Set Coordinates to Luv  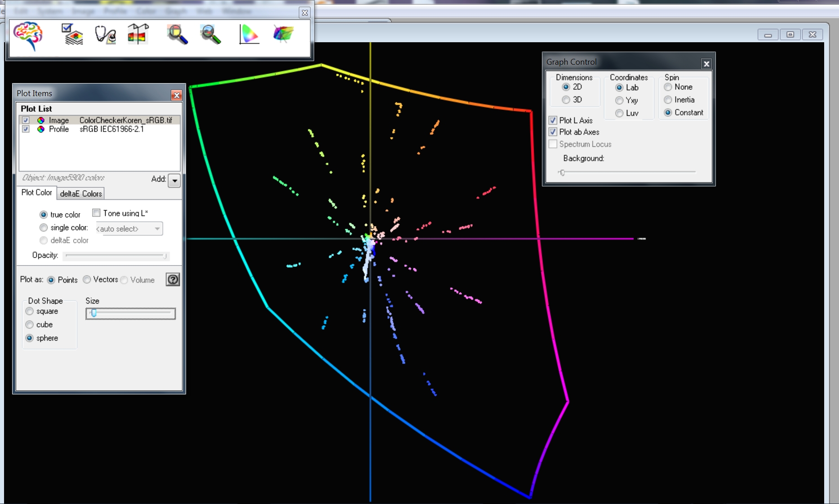(619, 113)
